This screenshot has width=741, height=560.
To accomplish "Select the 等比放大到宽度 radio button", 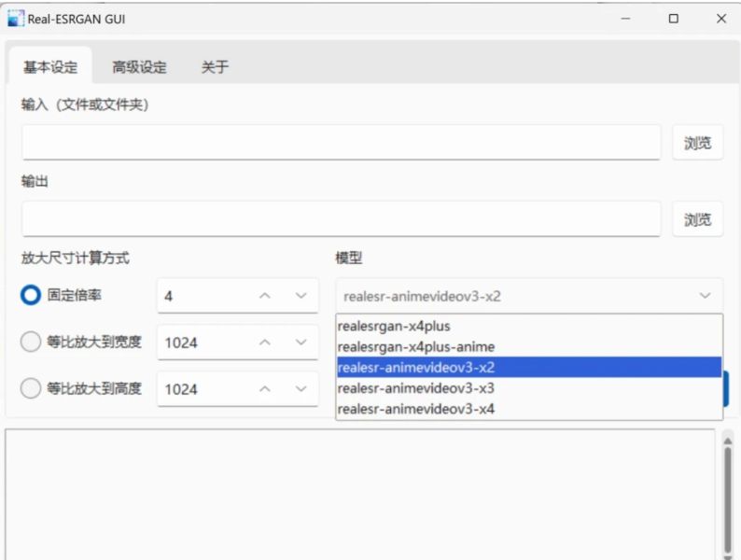I will [31, 342].
